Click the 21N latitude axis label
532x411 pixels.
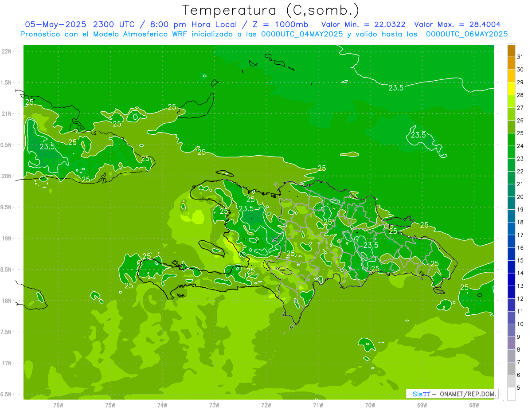[7, 114]
